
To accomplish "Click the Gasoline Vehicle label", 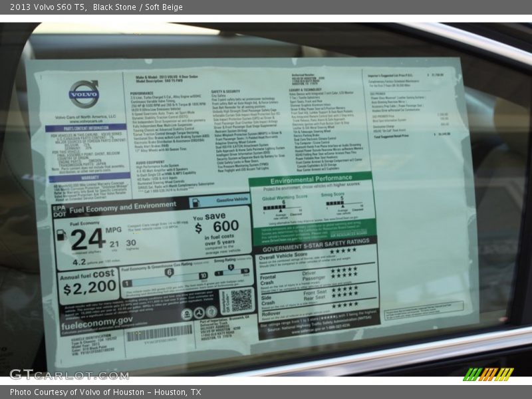I will pyautogui.click(x=232, y=200).
